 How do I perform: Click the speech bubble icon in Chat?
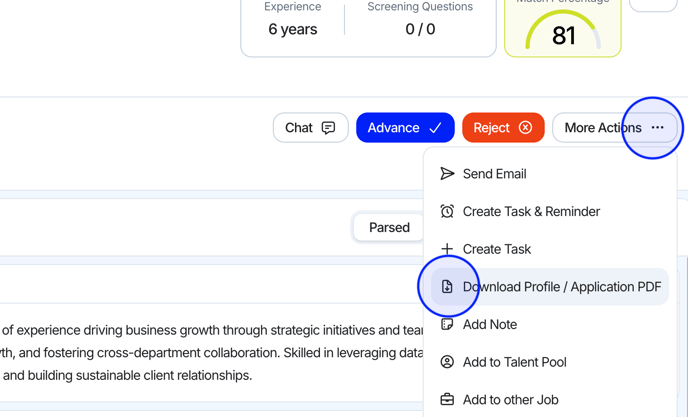tap(328, 128)
